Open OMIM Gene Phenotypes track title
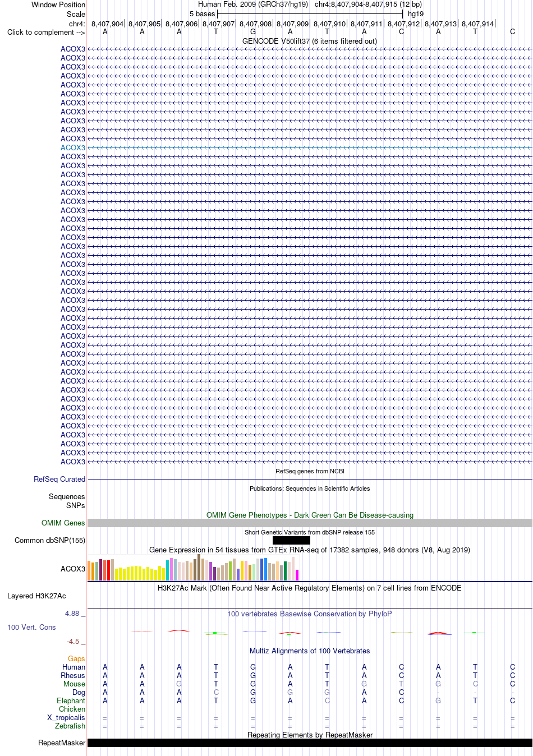The image size is (533, 756). tap(310, 515)
